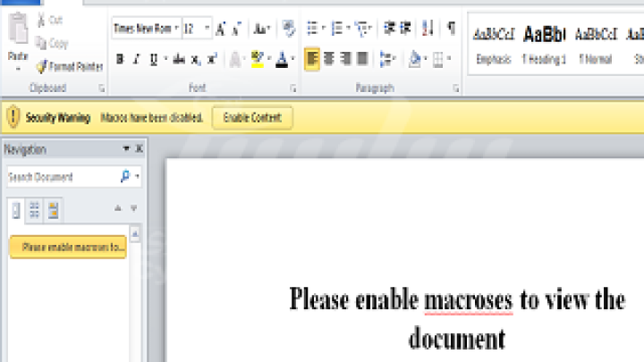This screenshot has width=644, height=362.
Task: Switch to the pages thumbnail browse tab
Action: pos(35,211)
